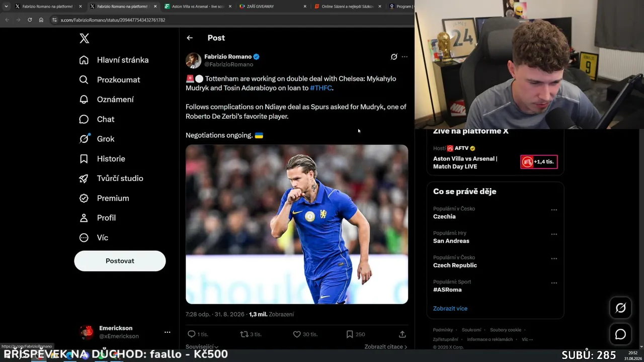Open more options for San Andreas trend

pyautogui.click(x=554, y=234)
